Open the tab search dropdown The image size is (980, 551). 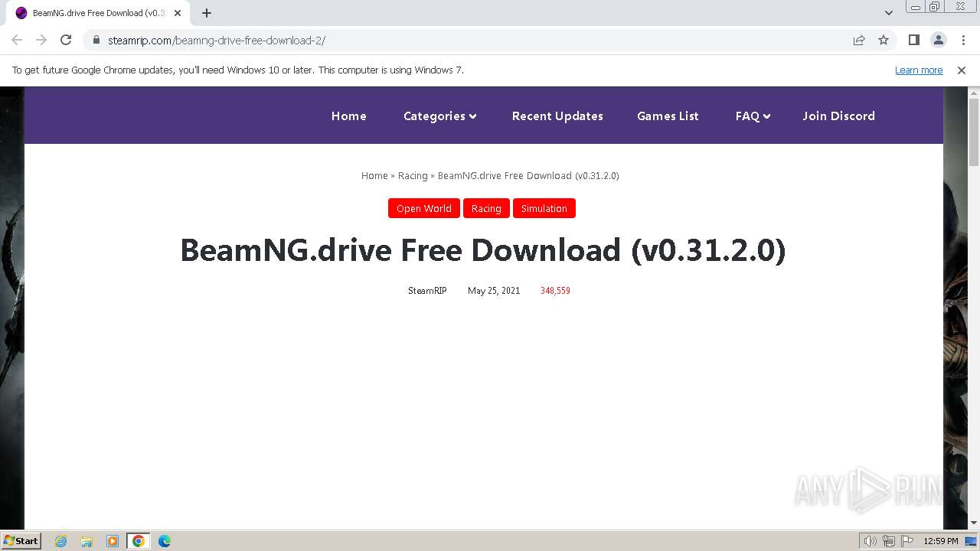tap(889, 13)
